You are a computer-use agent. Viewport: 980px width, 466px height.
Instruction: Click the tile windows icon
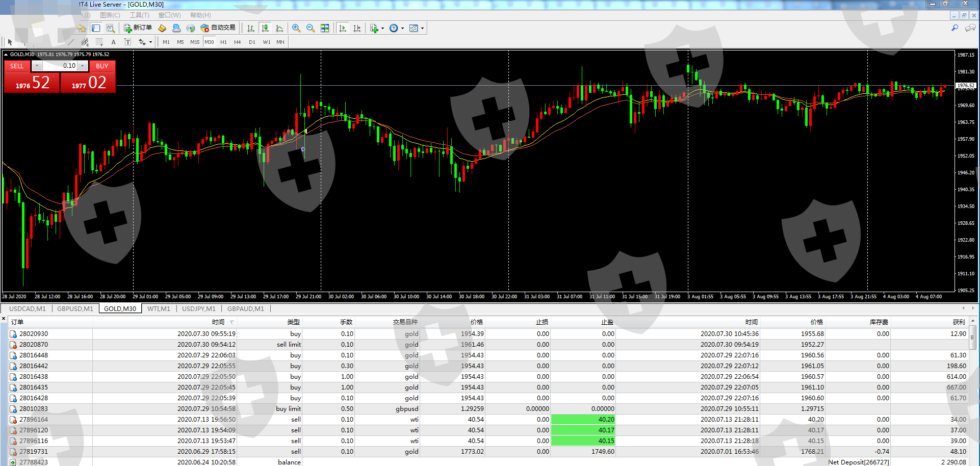click(x=325, y=29)
